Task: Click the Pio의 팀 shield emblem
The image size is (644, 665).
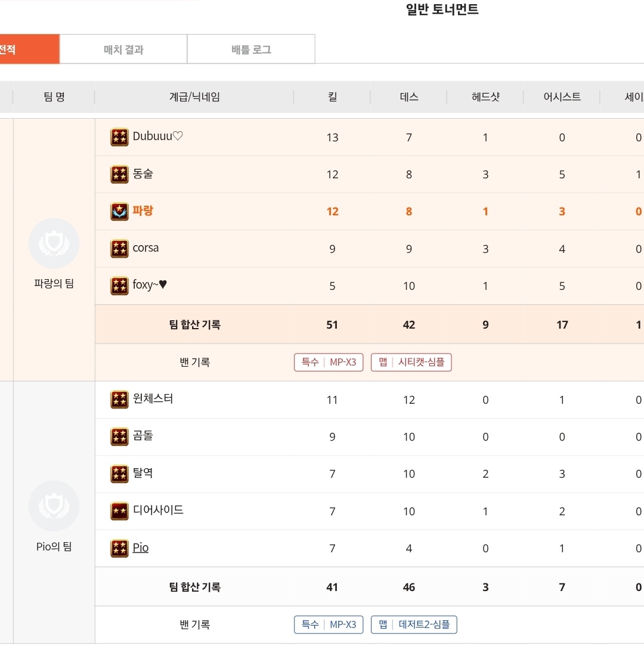Action: point(54,506)
